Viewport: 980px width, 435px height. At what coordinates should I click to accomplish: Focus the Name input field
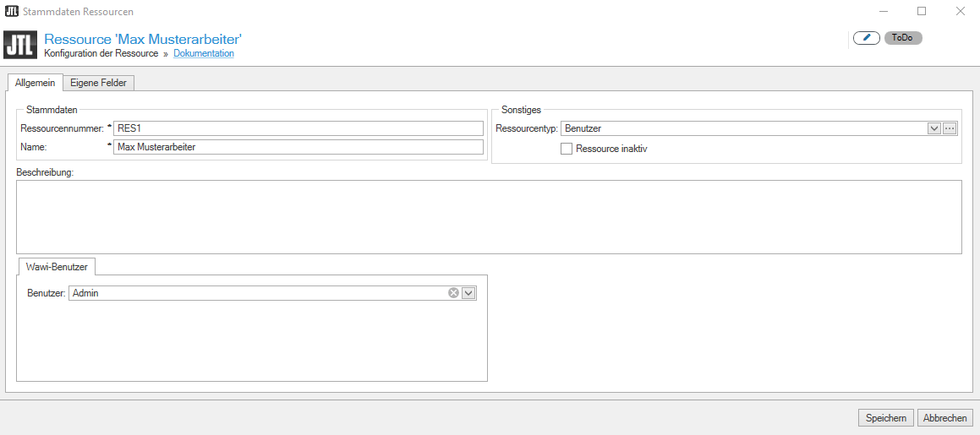click(x=298, y=147)
